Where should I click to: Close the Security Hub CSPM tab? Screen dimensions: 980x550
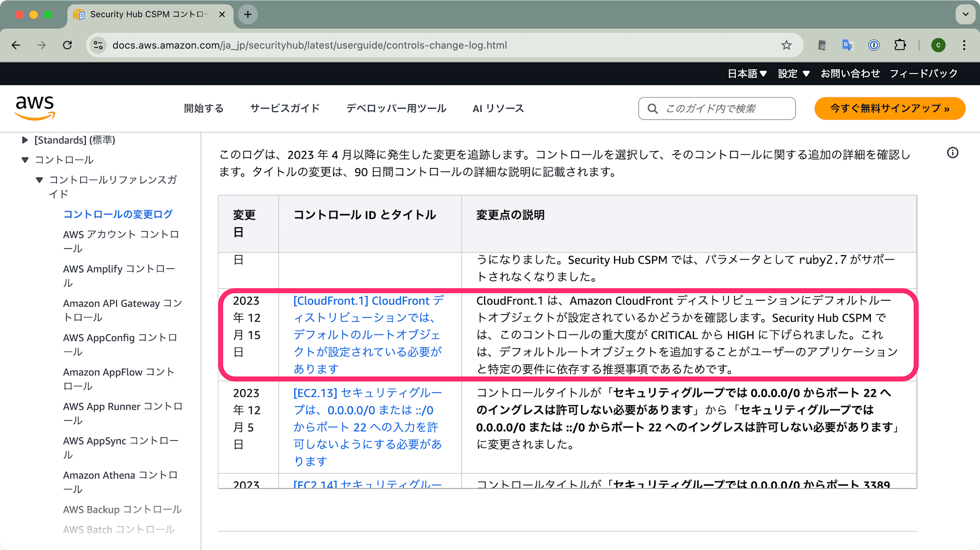tap(222, 15)
